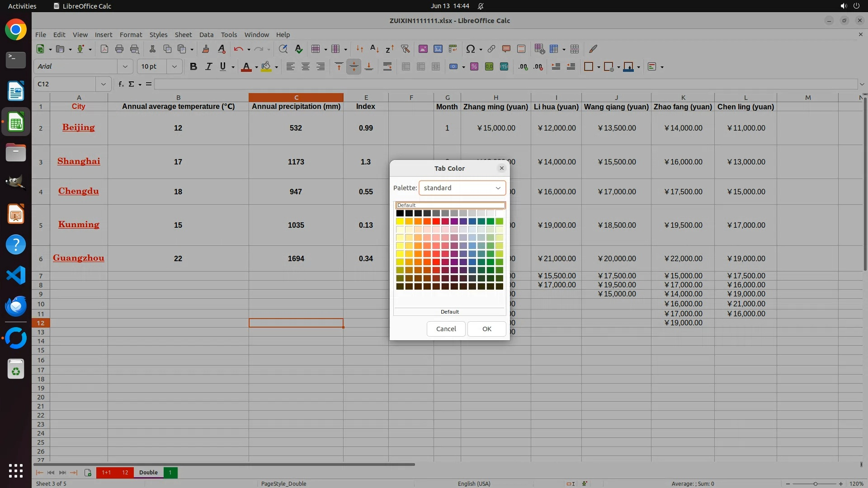
Task: Click OK in the Tab Color dialog
Action: 486,329
